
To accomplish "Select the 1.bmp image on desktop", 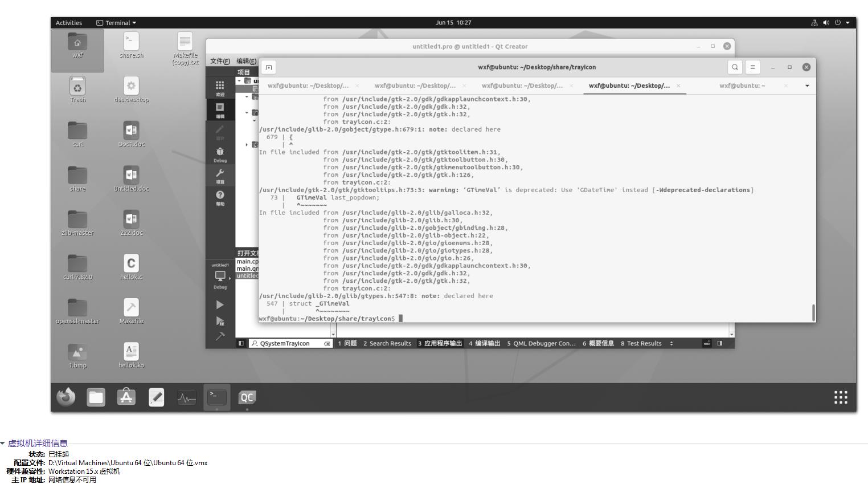I will click(78, 356).
